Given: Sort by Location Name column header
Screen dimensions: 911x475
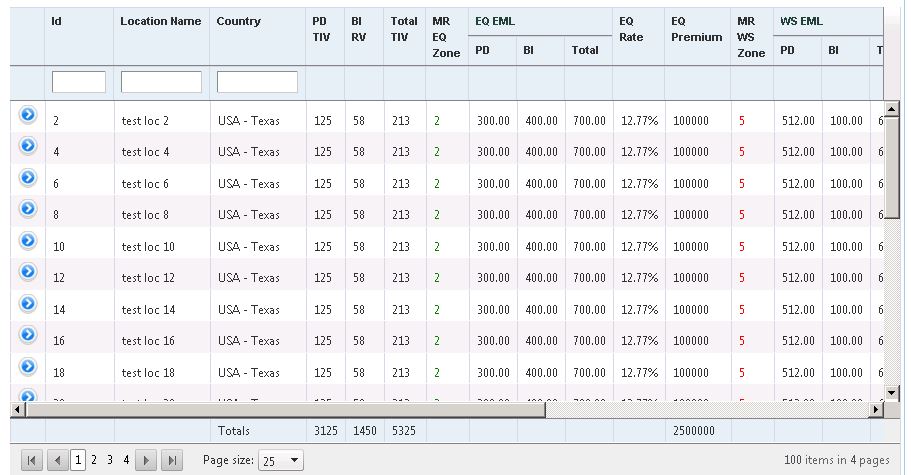Looking at the screenshot, I should 160,21.
